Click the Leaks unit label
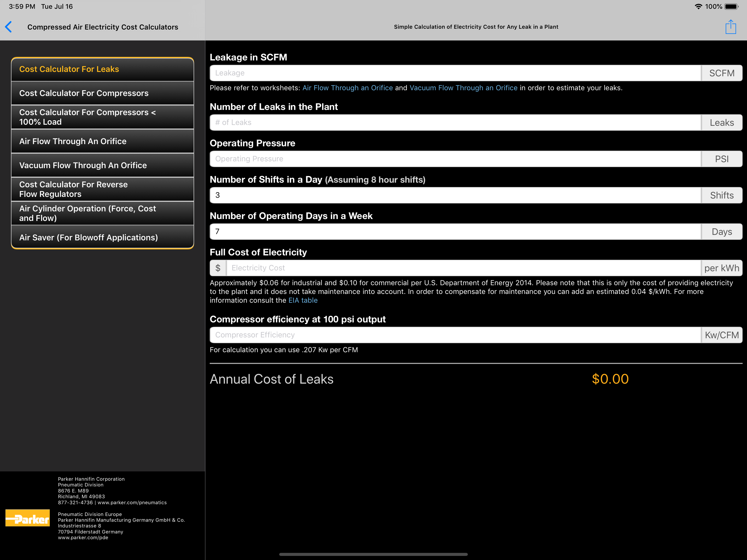This screenshot has height=560, width=747. [722, 122]
